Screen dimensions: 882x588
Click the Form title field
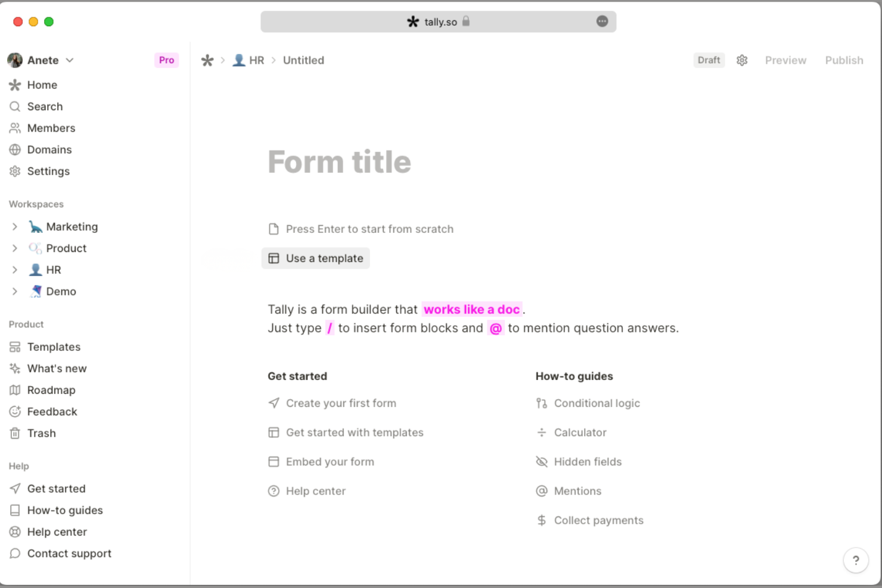[339, 161]
